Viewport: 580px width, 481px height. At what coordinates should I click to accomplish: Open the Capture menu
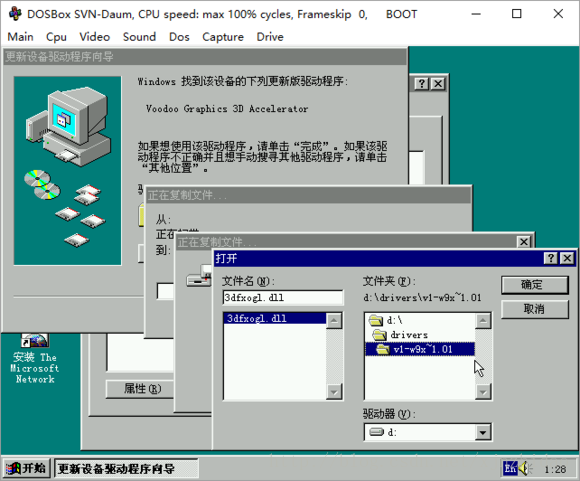click(223, 37)
